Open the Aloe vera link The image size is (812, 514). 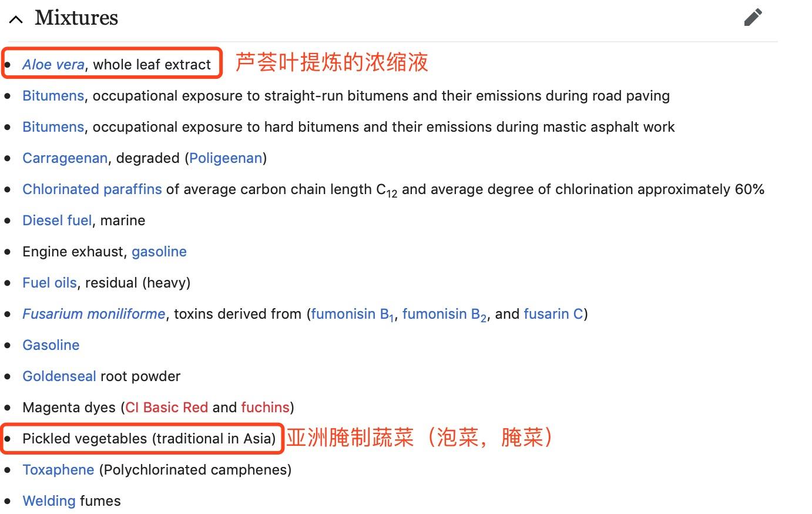pos(53,65)
